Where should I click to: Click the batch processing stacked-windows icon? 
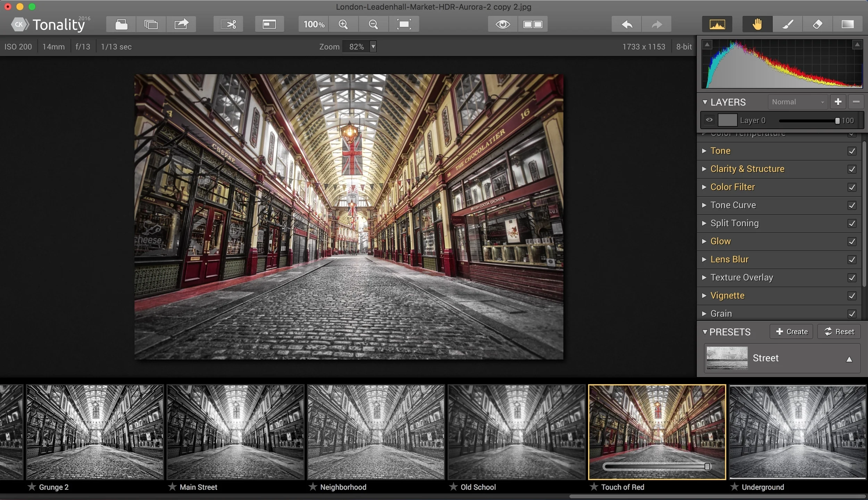tap(151, 24)
